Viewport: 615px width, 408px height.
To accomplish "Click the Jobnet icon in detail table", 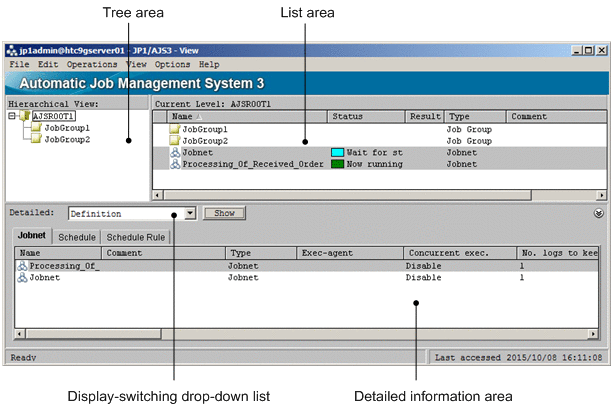I will tap(22, 277).
